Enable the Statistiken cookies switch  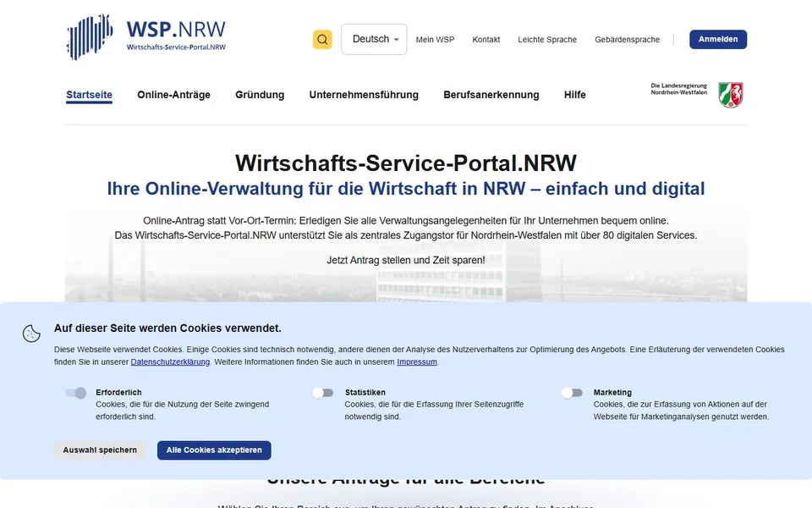coord(323,393)
